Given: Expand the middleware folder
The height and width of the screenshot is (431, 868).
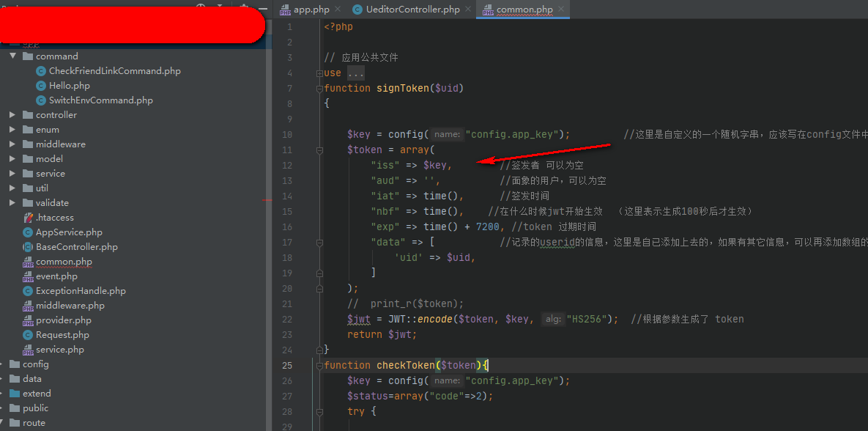Looking at the screenshot, I should click(12, 144).
